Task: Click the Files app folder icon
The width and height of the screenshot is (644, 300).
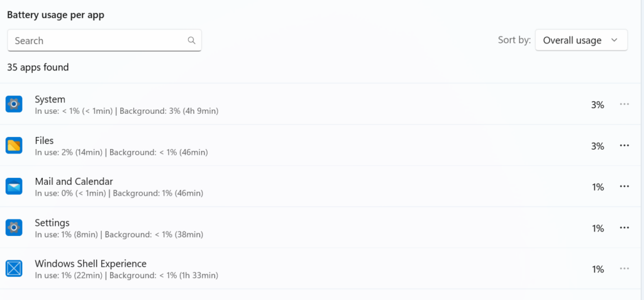Action: tap(14, 145)
